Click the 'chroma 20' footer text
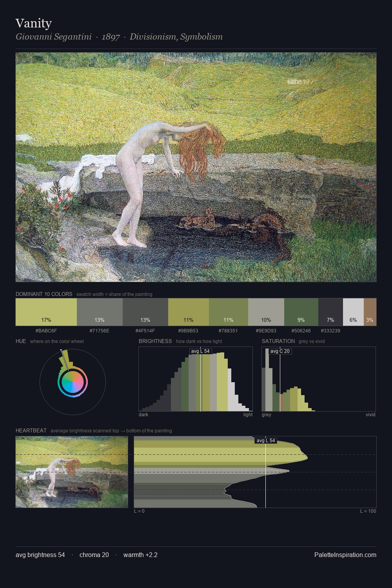The height and width of the screenshot is (588, 392). pos(94,555)
